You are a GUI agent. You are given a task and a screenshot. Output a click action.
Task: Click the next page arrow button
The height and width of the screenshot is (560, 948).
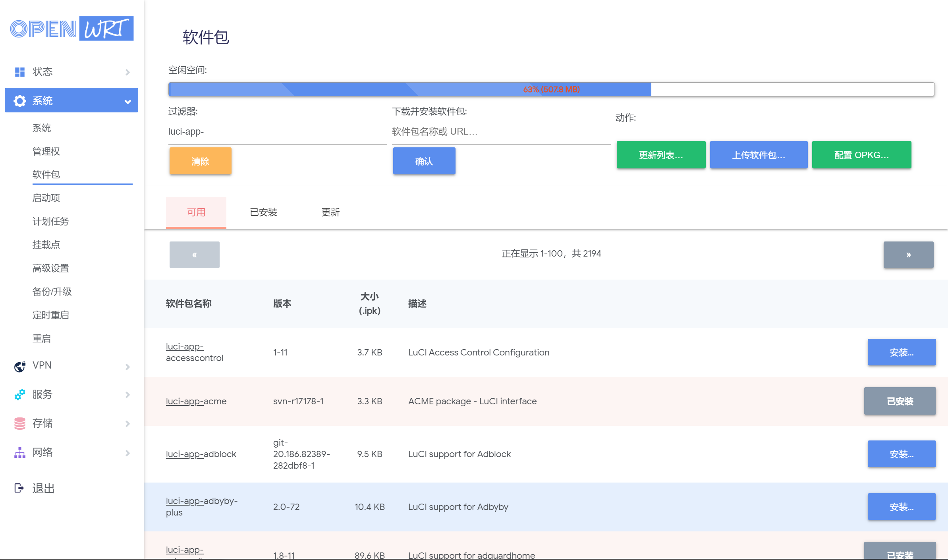(909, 255)
